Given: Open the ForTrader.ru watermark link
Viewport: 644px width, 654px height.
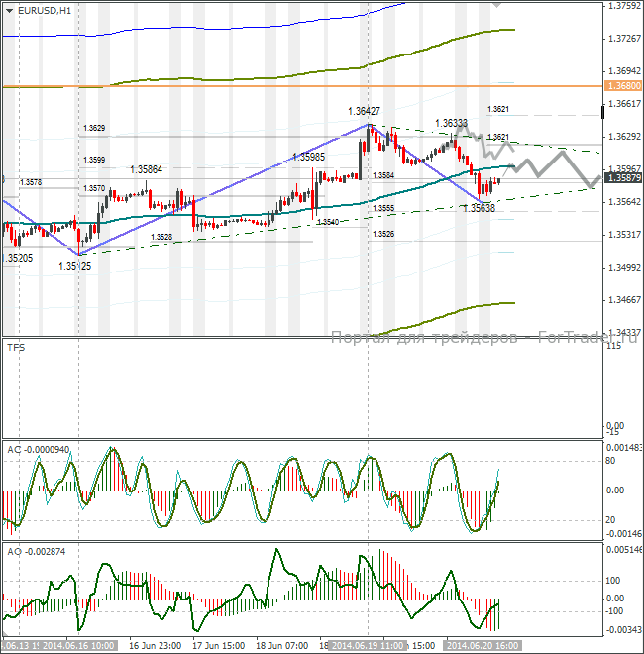Looking at the screenshot, I should [x=483, y=338].
